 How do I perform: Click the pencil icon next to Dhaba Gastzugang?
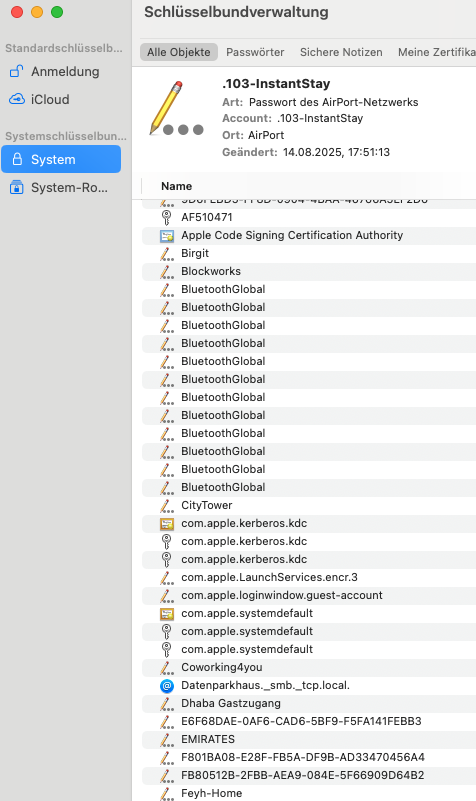point(166,703)
